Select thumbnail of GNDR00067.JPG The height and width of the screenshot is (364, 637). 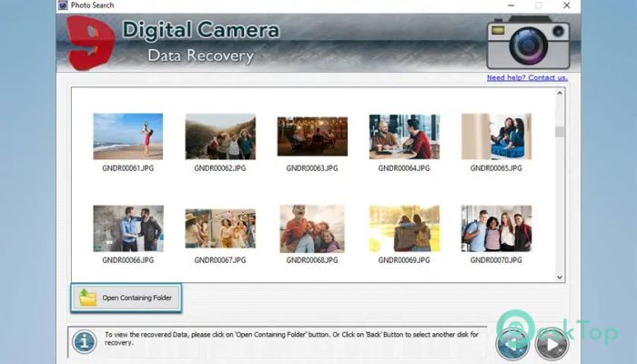220,228
